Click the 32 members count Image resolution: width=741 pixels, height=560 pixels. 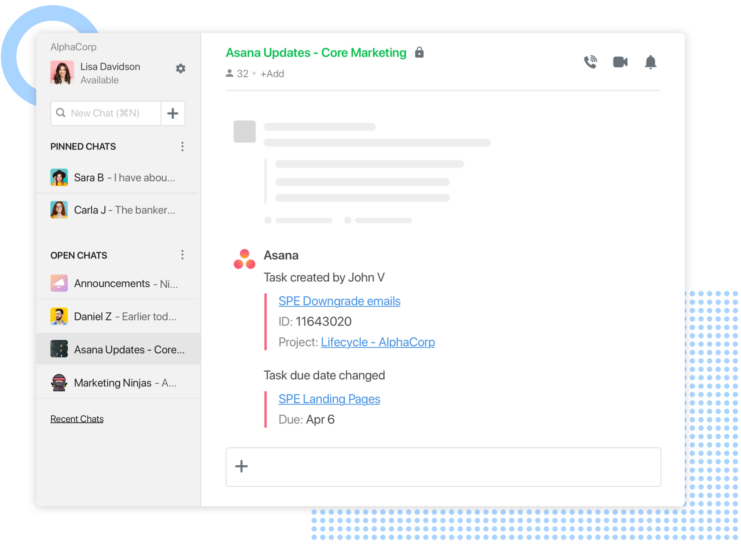[243, 74]
